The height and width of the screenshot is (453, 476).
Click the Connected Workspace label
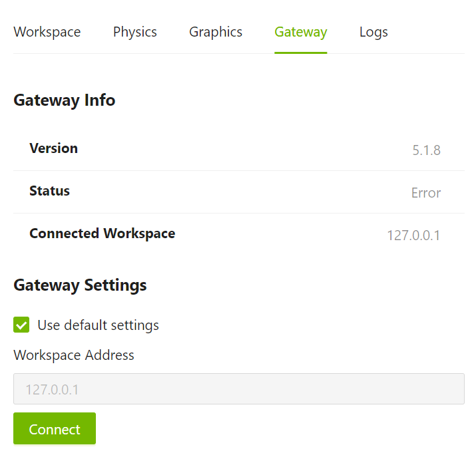(102, 233)
